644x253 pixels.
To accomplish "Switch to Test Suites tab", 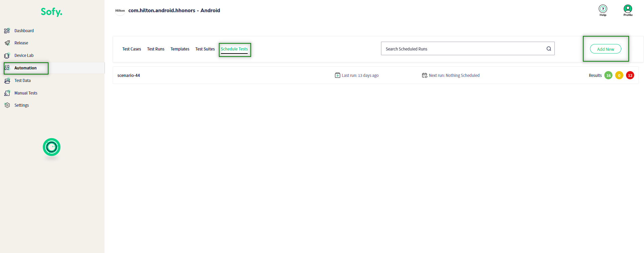I will click(x=205, y=49).
